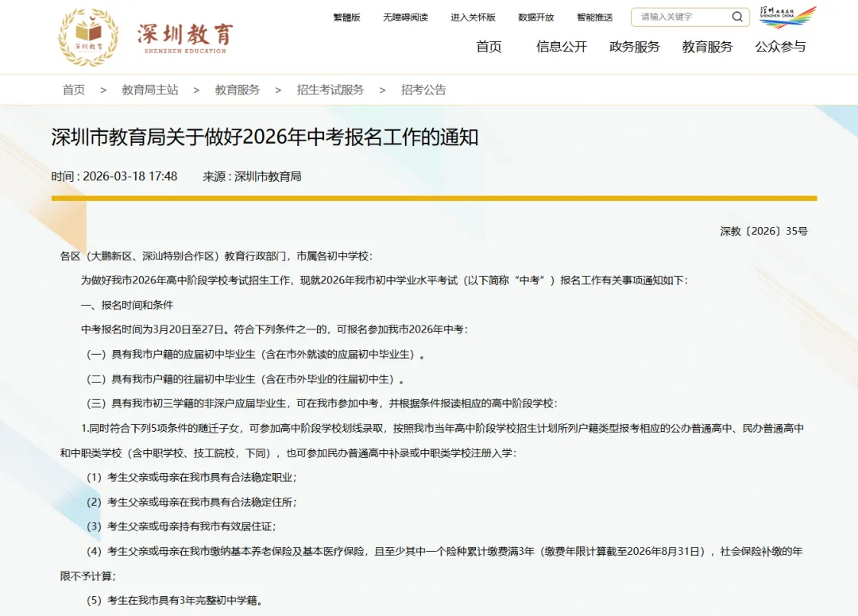Click 首页 in the breadcrumb trail
Image resolution: width=858 pixels, height=616 pixels.
[74, 90]
